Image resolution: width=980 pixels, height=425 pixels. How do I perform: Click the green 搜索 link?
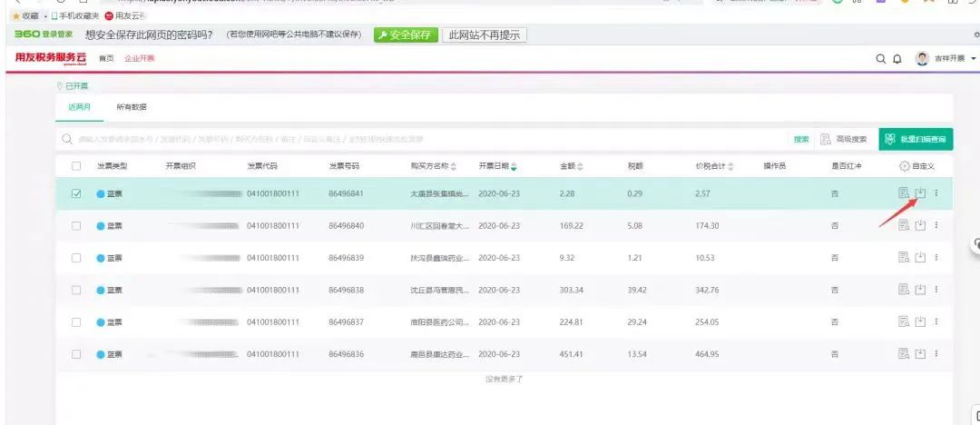[x=801, y=139]
